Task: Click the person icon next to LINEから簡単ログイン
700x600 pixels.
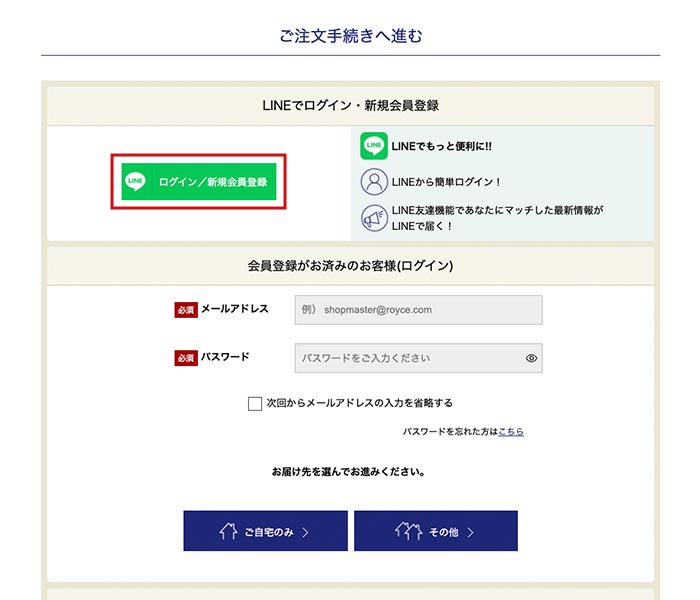Action: pyautogui.click(x=374, y=182)
